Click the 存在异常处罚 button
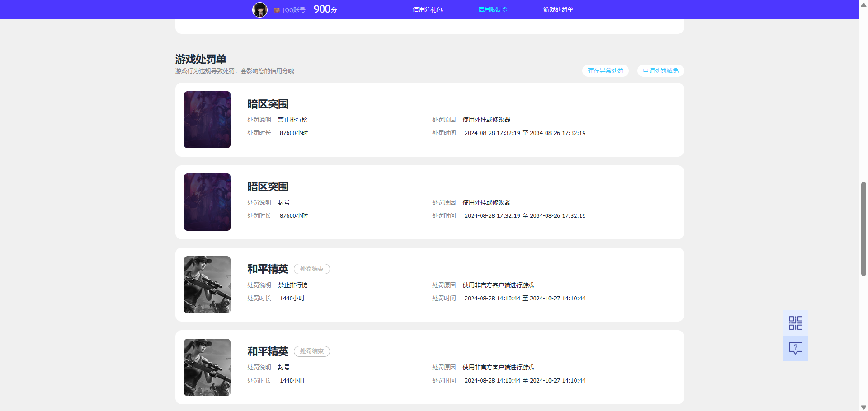This screenshot has height=411, width=868. (x=605, y=70)
